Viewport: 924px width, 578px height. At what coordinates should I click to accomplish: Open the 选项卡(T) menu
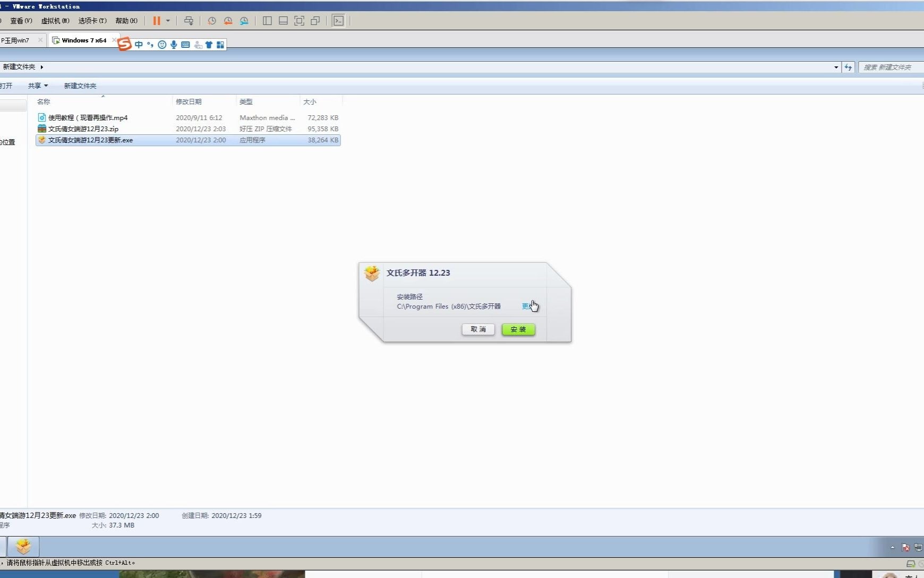point(92,21)
